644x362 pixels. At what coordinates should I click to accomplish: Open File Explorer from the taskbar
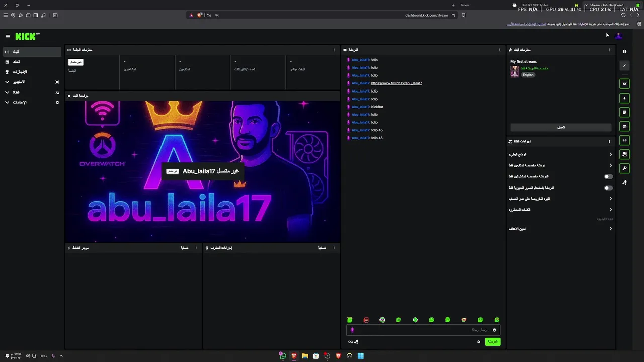pos(305,356)
